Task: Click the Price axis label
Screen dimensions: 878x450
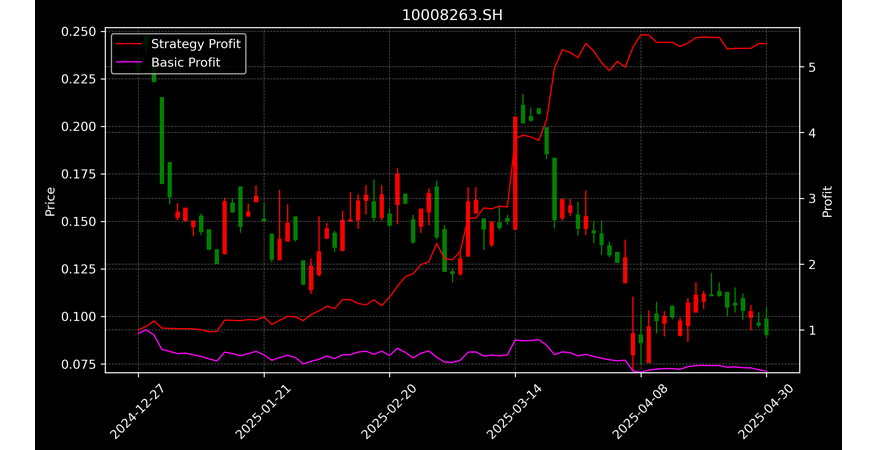Action: coord(50,201)
